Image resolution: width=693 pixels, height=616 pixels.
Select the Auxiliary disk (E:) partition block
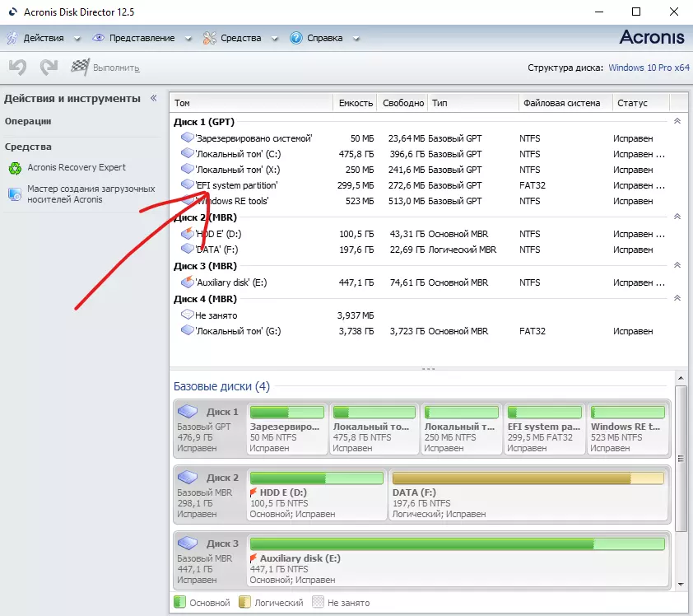[x=458, y=561]
